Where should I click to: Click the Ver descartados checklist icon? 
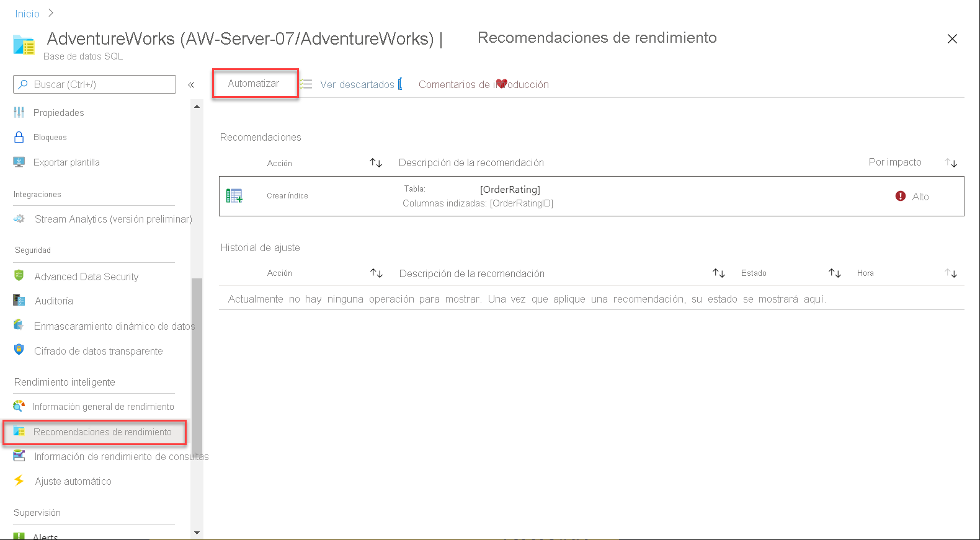(306, 84)
